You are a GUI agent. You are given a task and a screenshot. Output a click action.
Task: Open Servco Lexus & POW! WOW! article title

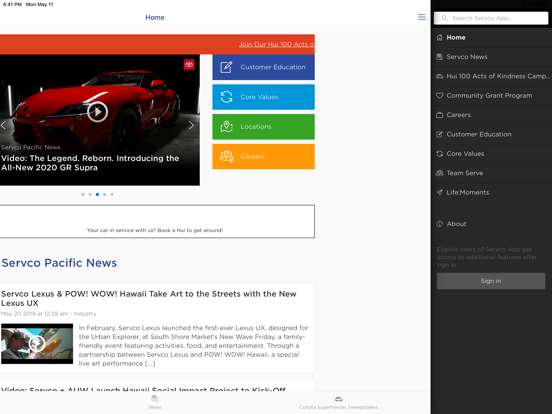(149, 299)
